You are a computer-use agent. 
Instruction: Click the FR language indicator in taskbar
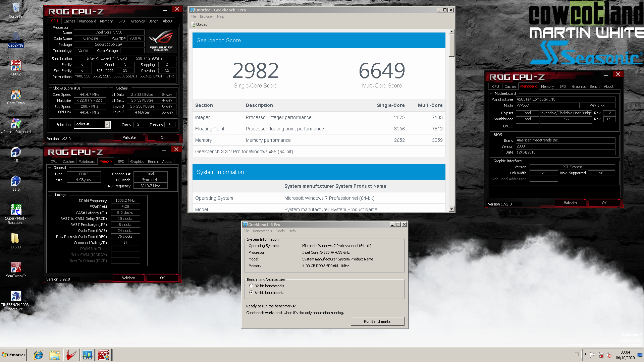[577, 354]
